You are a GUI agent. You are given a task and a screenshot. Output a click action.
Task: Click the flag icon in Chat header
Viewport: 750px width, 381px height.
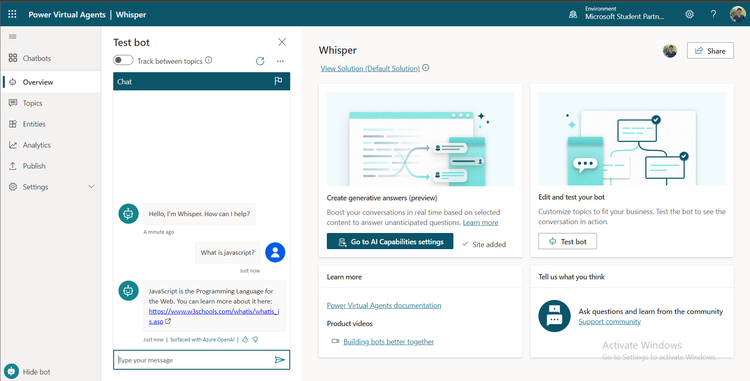click(278, 81)
